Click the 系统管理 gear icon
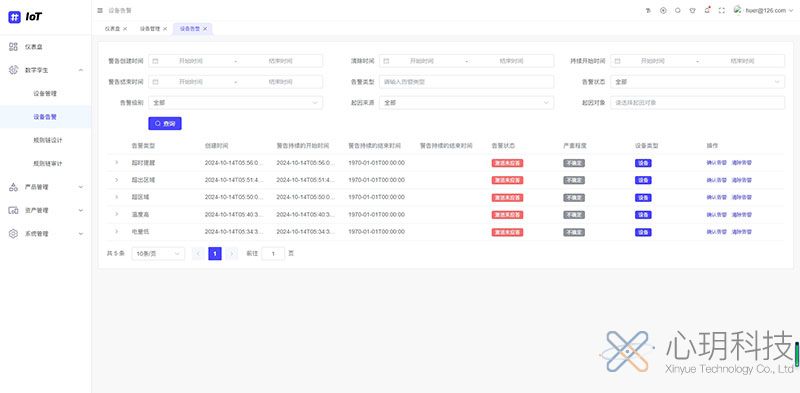The width and height of the screenshot is (800, 393). pos(13,234)
